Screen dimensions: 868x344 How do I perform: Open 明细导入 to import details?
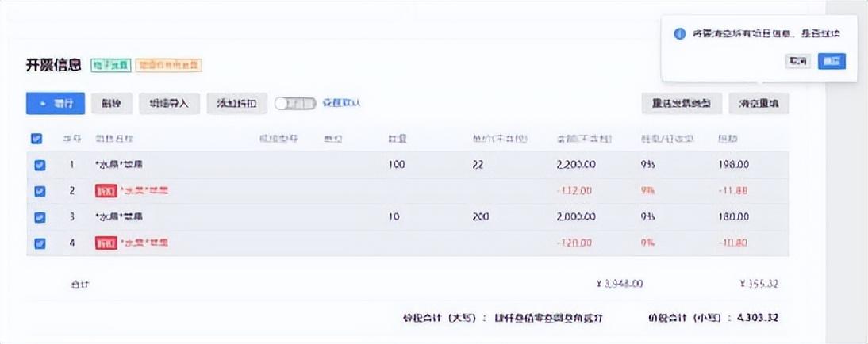169,104
